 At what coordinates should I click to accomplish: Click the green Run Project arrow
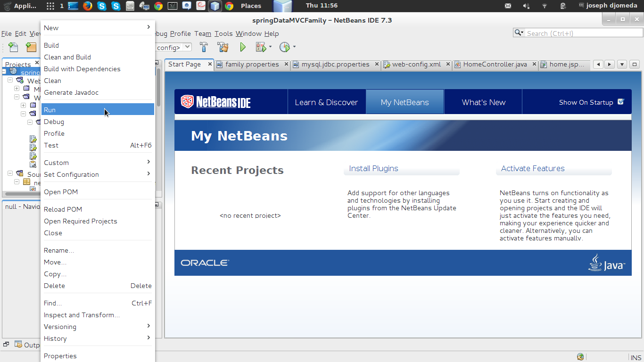tap(242, 47)
